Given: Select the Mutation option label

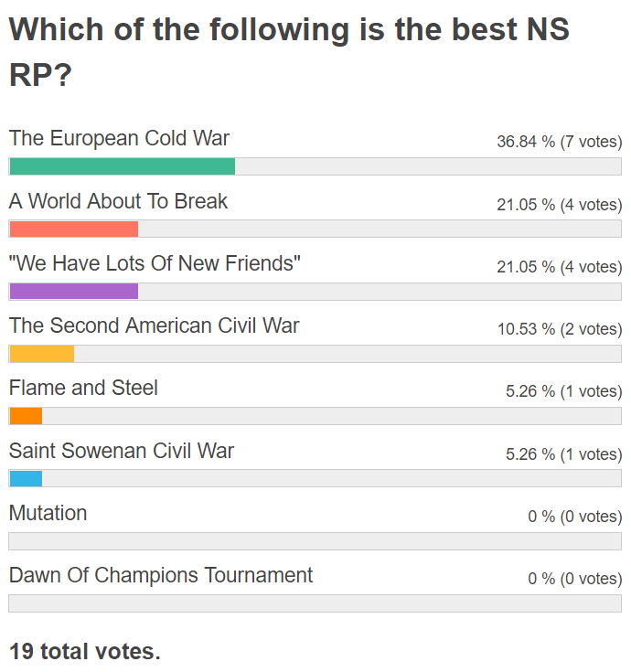Looking at the screenshot, I should point(48,513).
